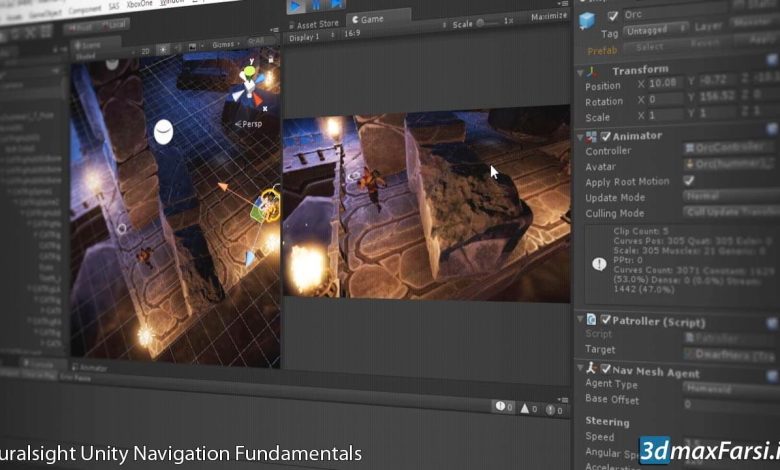Click the Scene gizmo lock icon
780x470 pixels.
pyautogui.click(x=271, y=59)
